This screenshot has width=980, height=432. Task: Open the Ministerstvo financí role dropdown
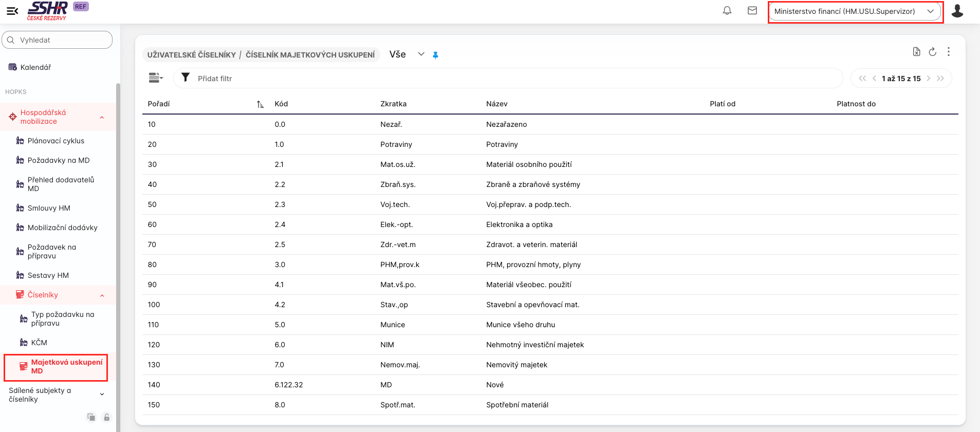[855, 11]
